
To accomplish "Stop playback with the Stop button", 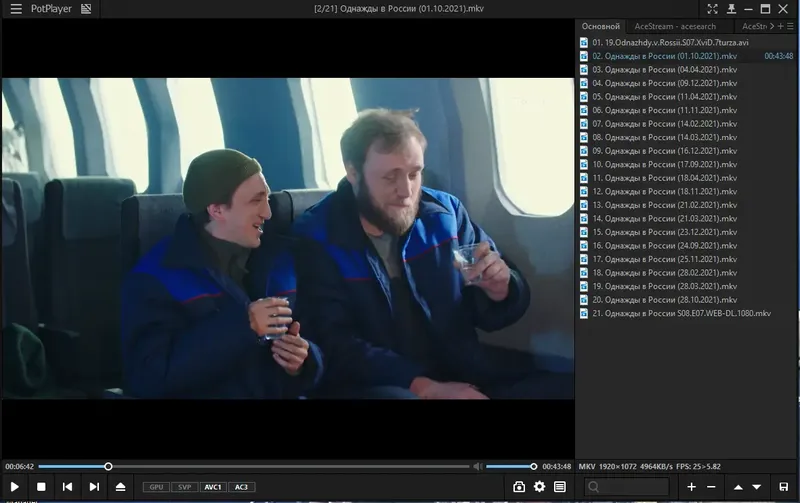I will tap(41, 487).
